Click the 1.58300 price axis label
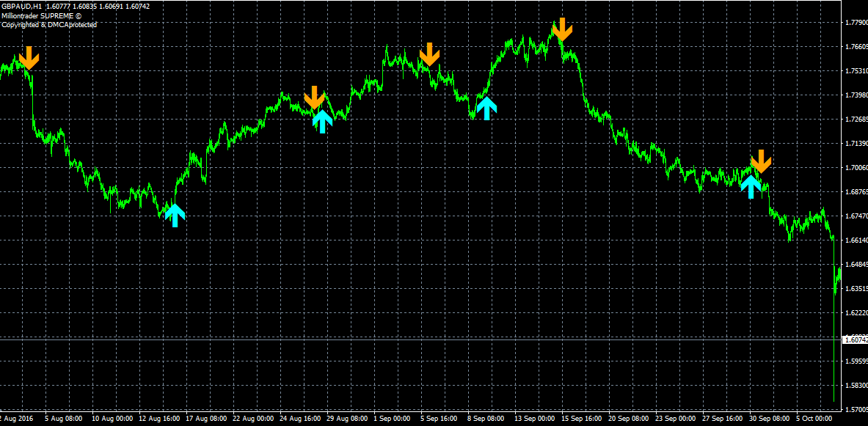868x426 pixels. pos(856,385)
